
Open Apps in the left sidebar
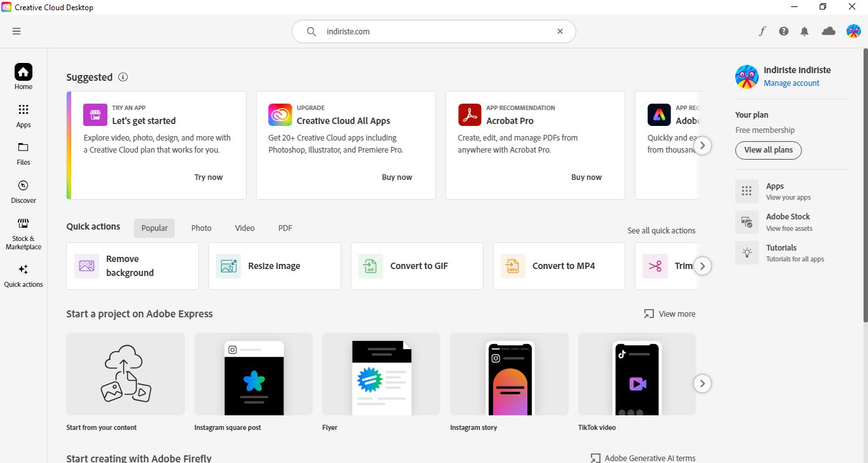(24, 116)
